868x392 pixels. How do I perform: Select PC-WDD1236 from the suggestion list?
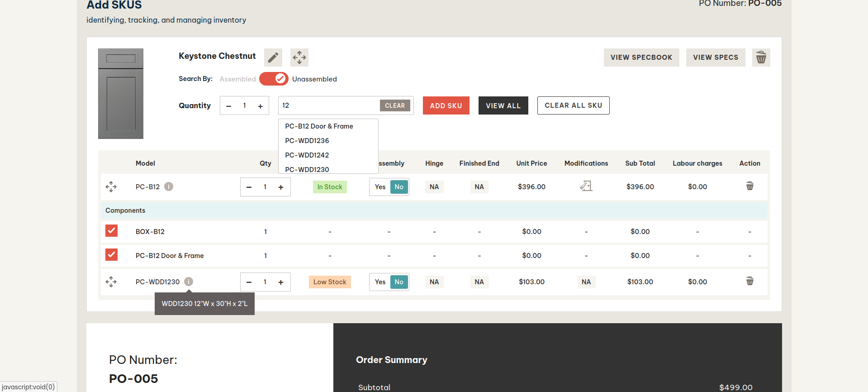tap(307, 141)
